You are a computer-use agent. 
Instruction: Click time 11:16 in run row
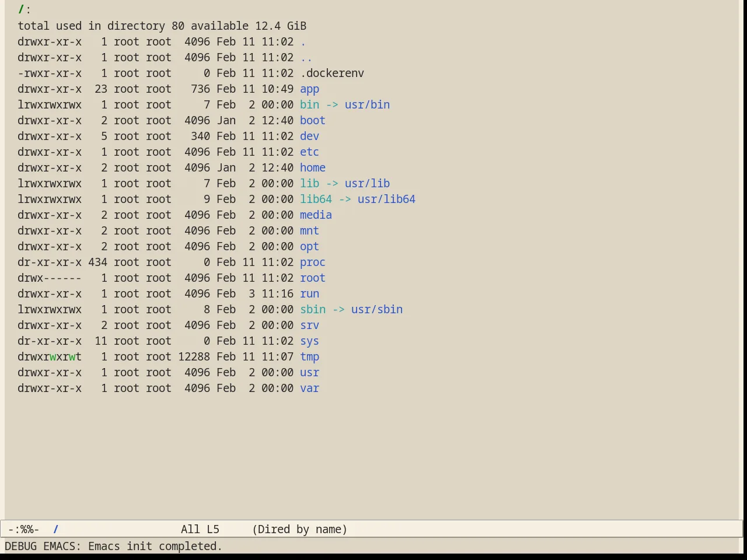(x=277, y=294)
